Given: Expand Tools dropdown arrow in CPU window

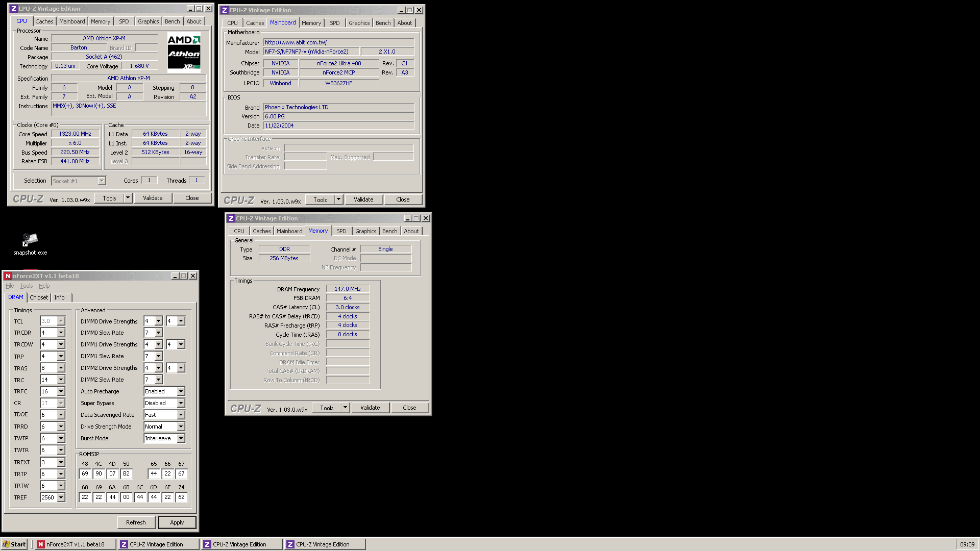Looking at the screenshot, I should click(x=128, y=198).
